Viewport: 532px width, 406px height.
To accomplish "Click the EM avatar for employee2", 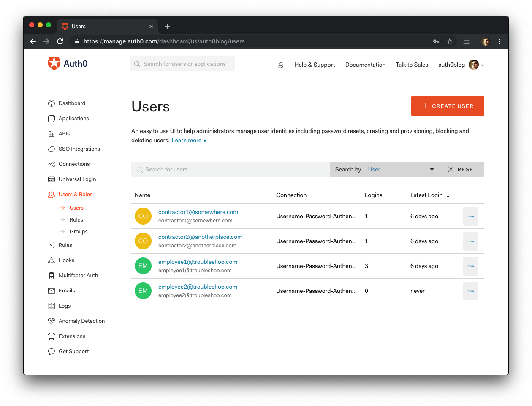I will (x=143, y=291).
